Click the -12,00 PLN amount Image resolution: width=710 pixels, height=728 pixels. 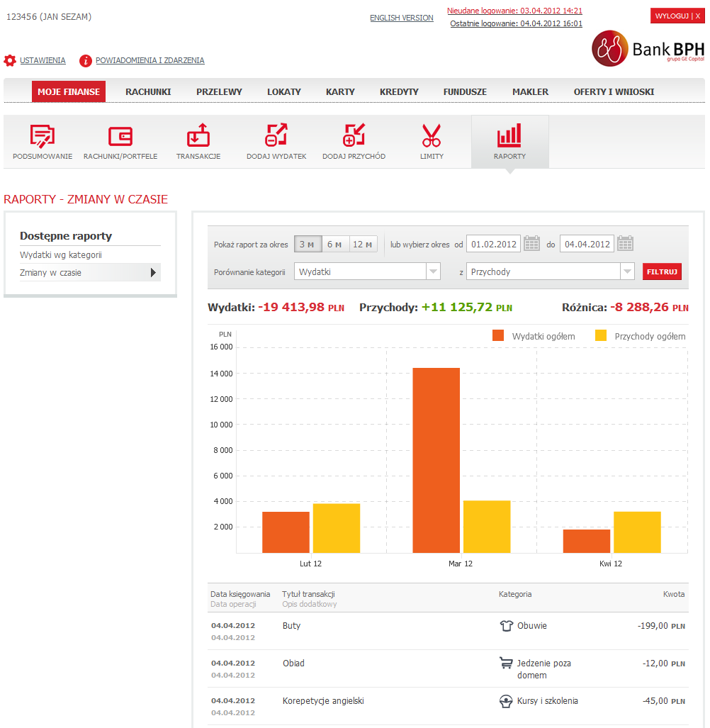point(664,663)
